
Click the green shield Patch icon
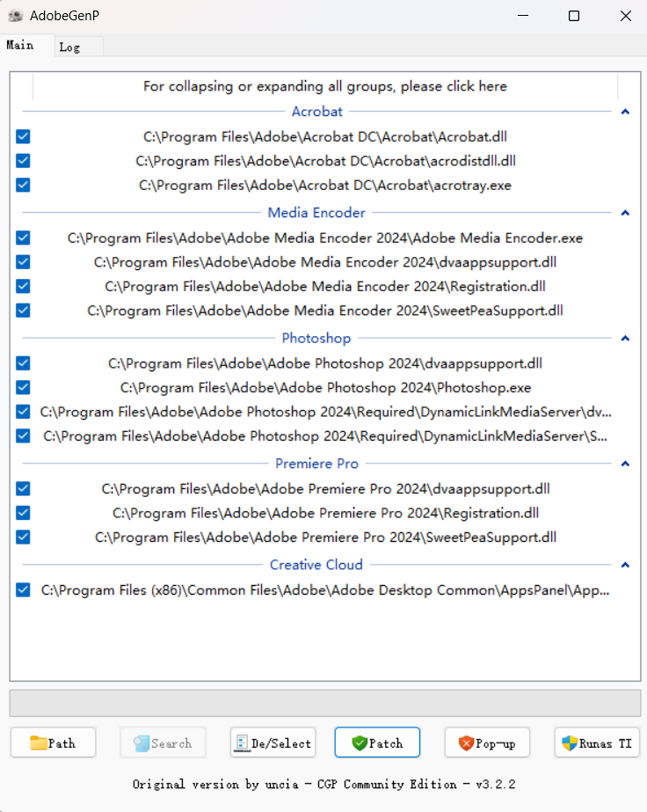pyautogui.click(x=359, y=743)
